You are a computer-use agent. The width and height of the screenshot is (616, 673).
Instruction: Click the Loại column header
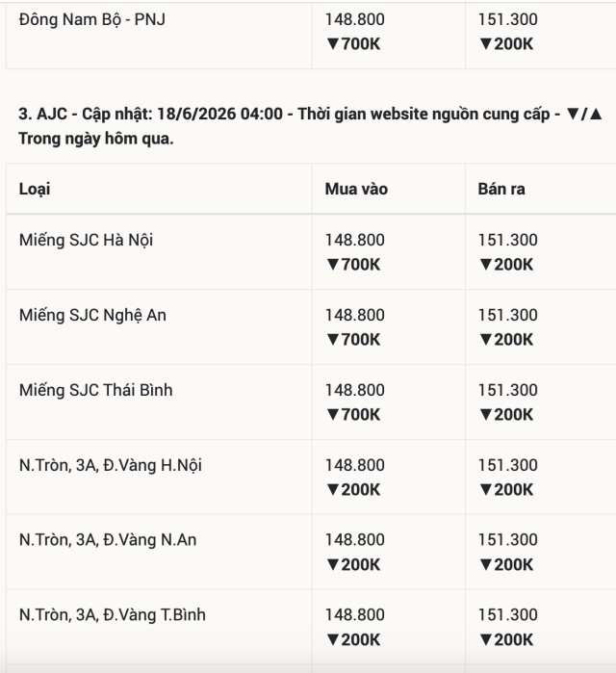tap(35, 190)
